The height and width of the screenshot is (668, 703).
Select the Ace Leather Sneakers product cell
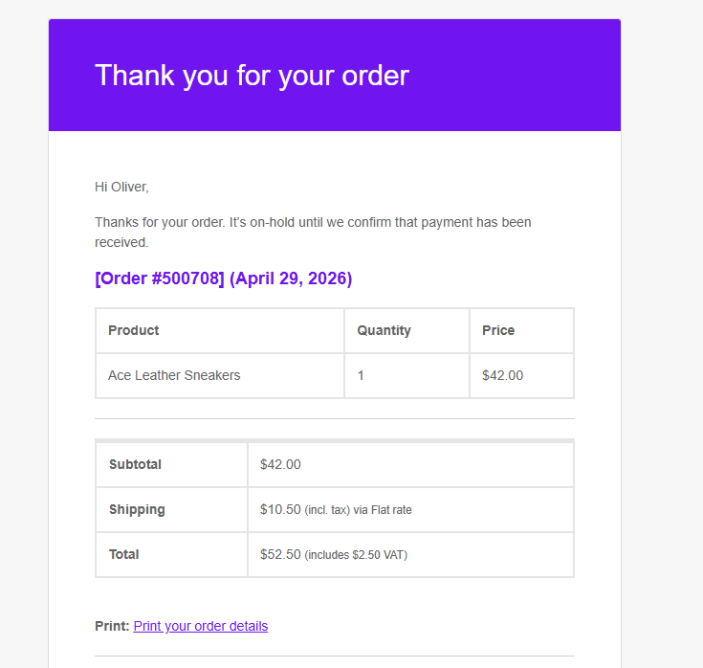[174, 376]
